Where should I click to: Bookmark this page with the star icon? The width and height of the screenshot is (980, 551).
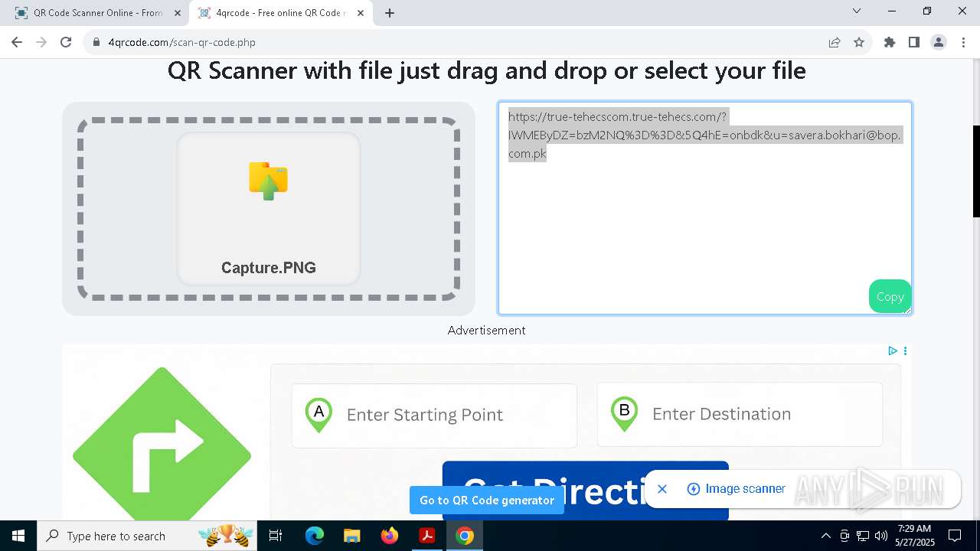859,42
